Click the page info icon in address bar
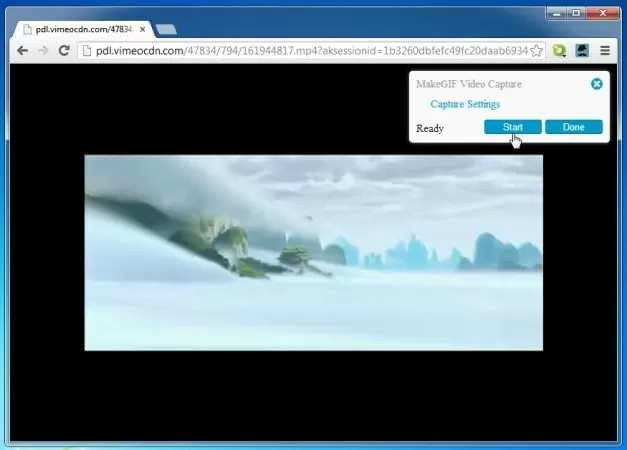Screen dimensions: 627x450 tap(87, 50)
